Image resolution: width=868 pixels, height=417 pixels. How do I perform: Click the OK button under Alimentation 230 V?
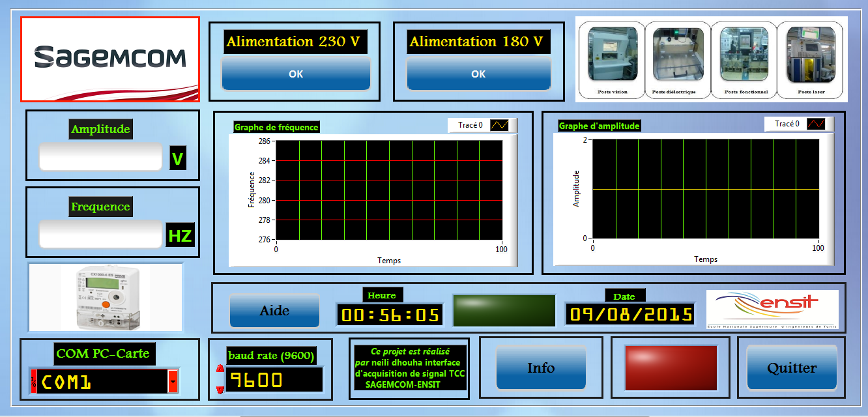pos(296,74)
